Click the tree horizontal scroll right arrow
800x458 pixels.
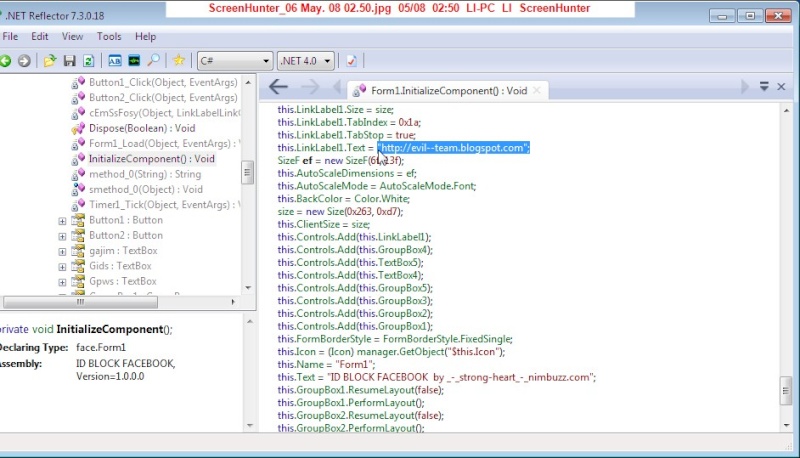click(x=233, y=302)
